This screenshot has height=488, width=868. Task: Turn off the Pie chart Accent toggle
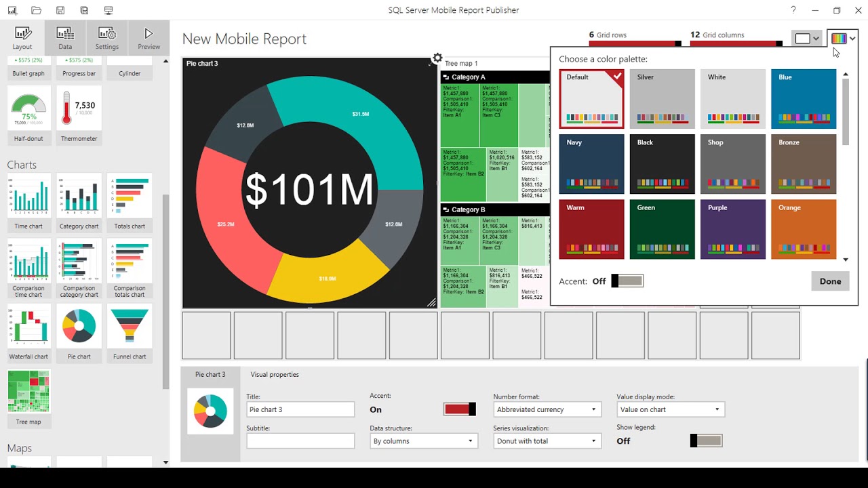click(x=460, y=409)
